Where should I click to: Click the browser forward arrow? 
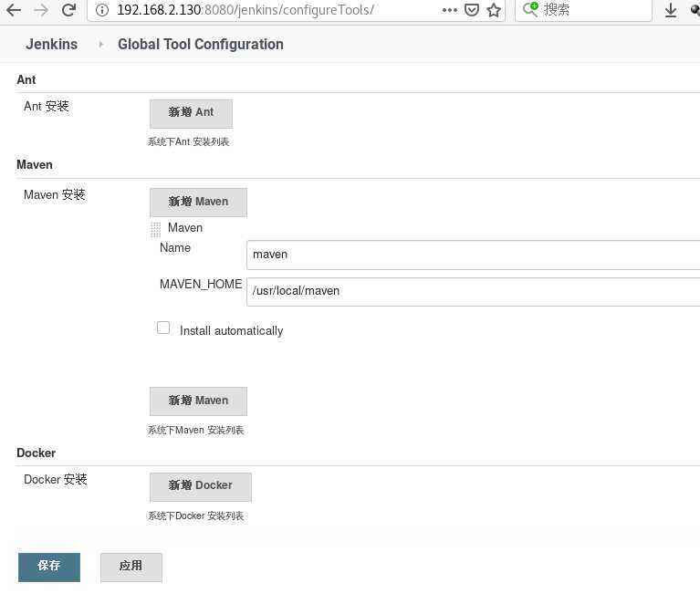(41, 10)
